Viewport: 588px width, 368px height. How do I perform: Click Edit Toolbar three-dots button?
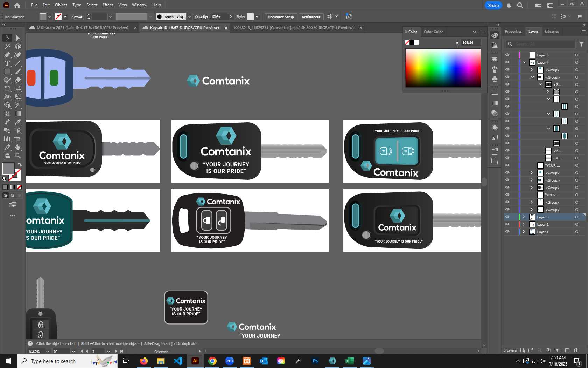click(x=13, y=216)
